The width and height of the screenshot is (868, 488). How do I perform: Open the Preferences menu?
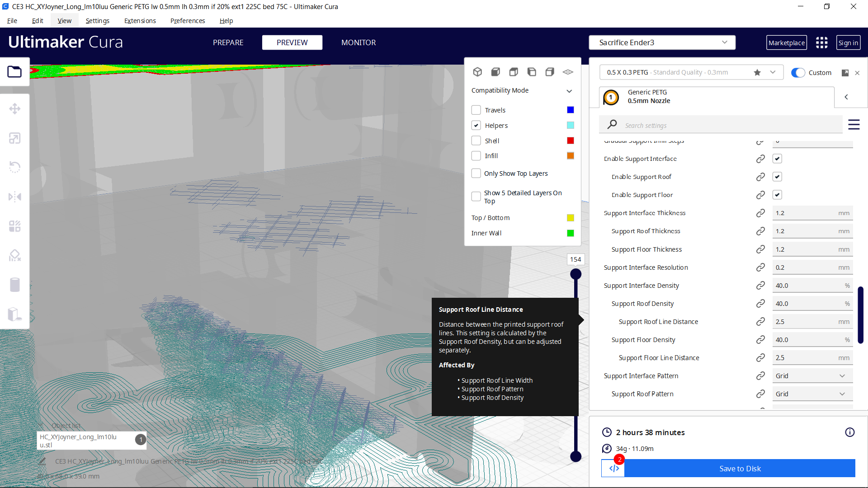pyautogui.click(x=187, y=21)
